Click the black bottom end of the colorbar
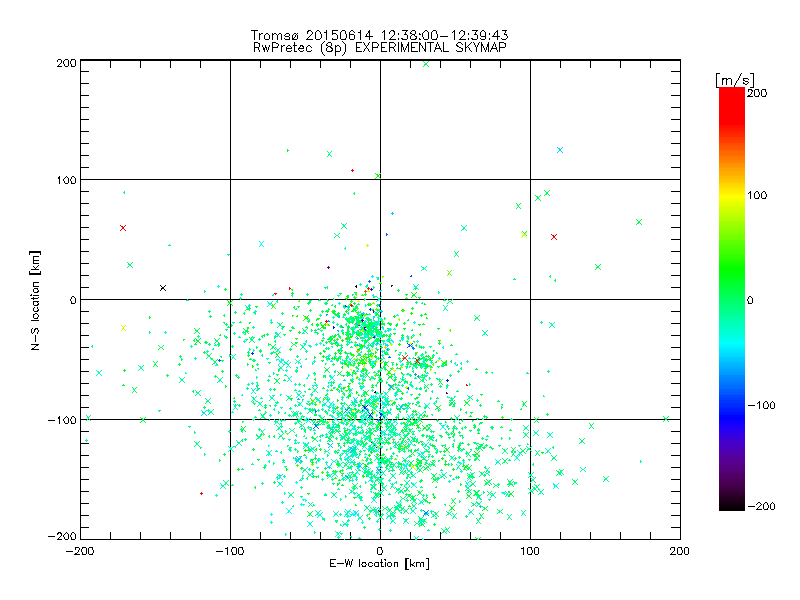The width and height of the screenshot is (800, 600). (x=732, y=503)
